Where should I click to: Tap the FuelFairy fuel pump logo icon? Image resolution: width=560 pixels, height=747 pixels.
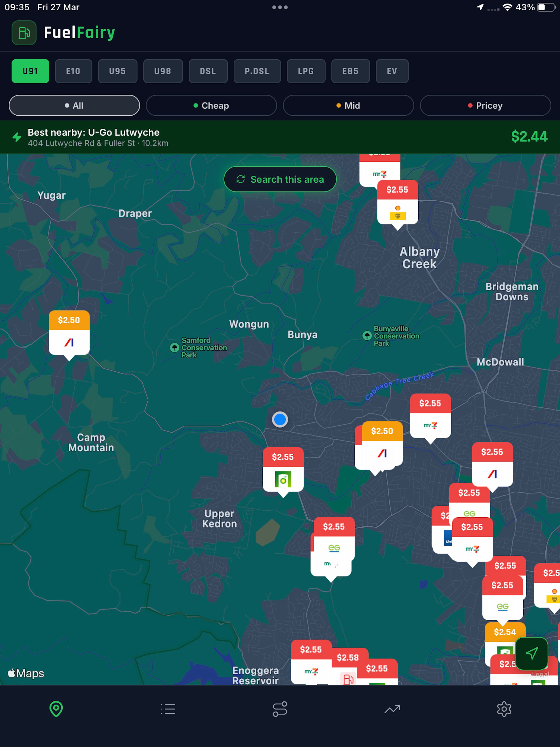point(24,33)
